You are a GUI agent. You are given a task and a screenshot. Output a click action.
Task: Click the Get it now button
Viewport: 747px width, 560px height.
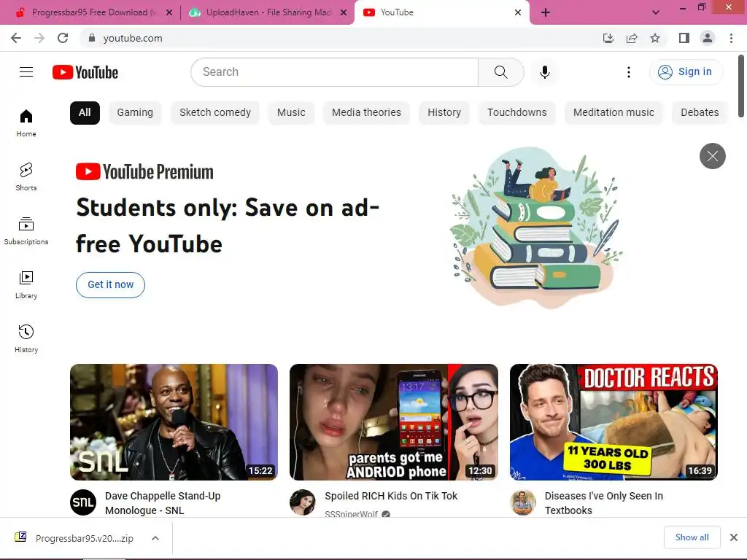click(111, 285)
